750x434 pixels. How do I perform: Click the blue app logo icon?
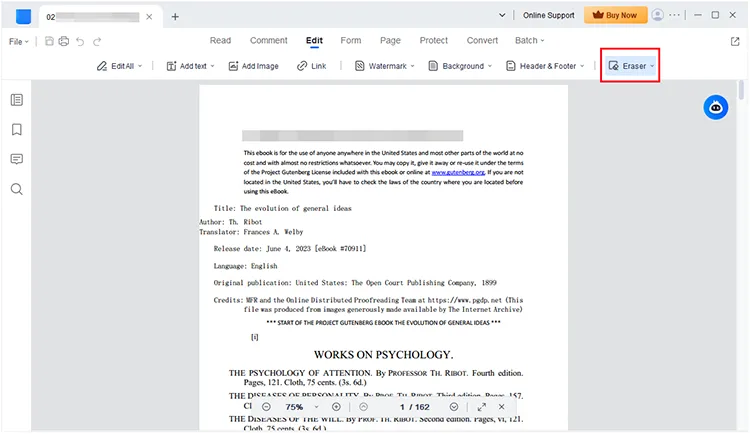click(23, 16)
